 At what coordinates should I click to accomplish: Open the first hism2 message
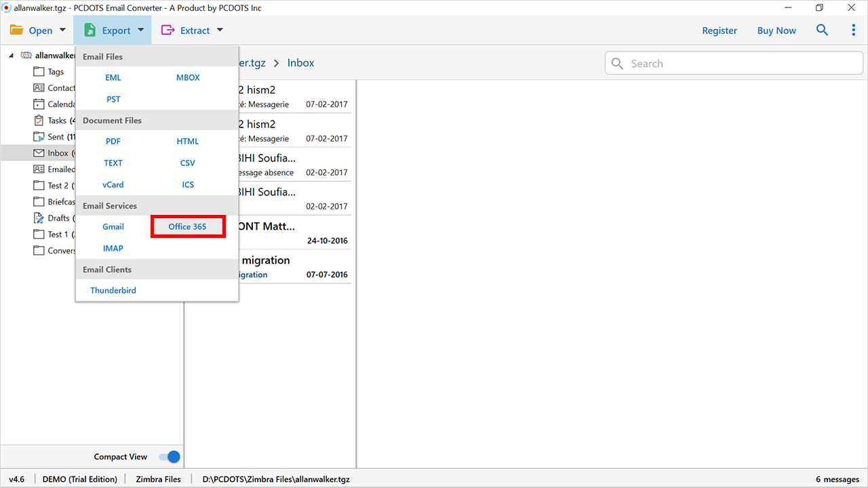point(295,96)
